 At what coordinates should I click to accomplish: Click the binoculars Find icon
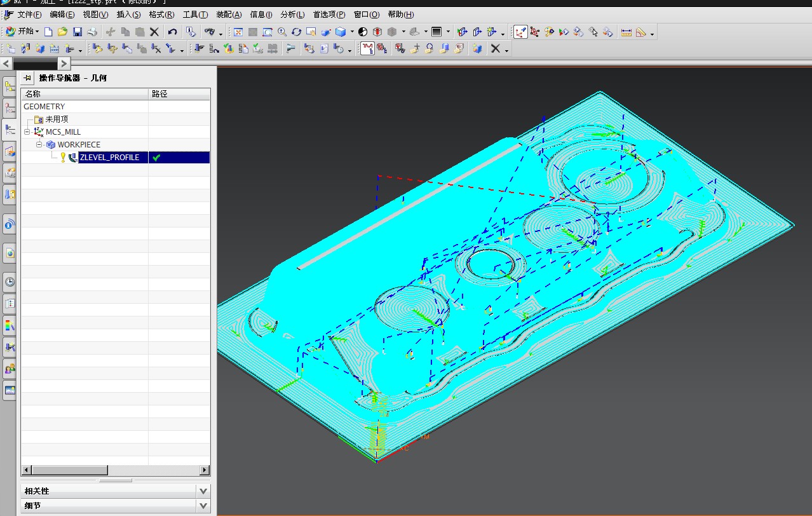pos(208,31)
